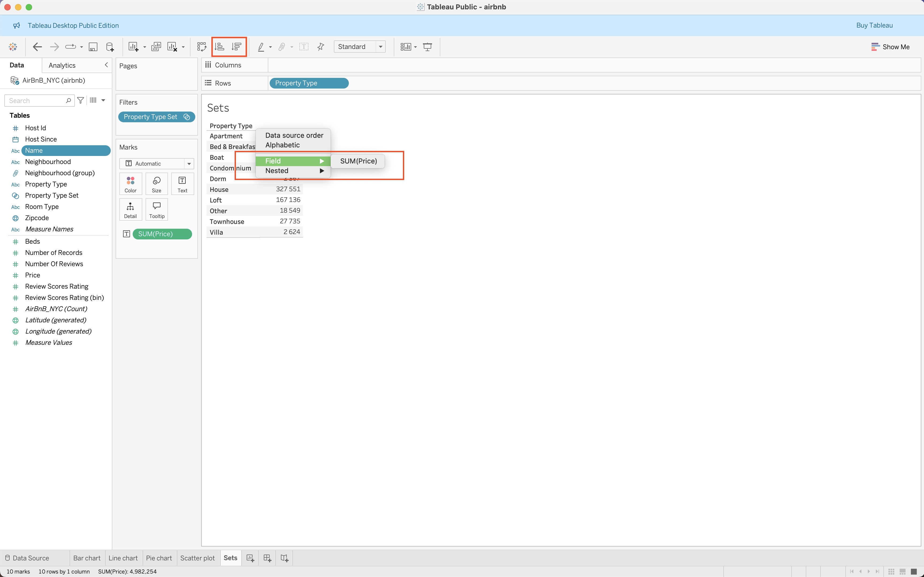Image resolution: width=924 pixels, height=577 pixels.
Task: Click the Buy Tableau link
Action: (x=874, y=25)
